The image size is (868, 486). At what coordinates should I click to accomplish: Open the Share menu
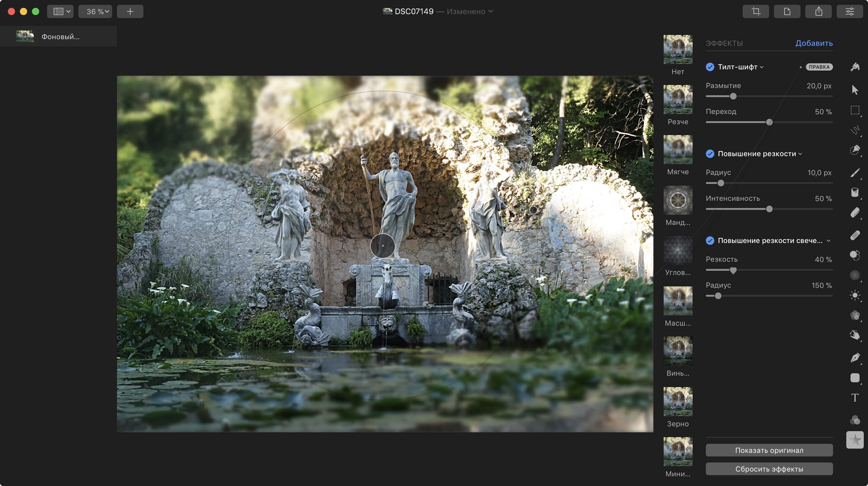click(x=819, y=11)
